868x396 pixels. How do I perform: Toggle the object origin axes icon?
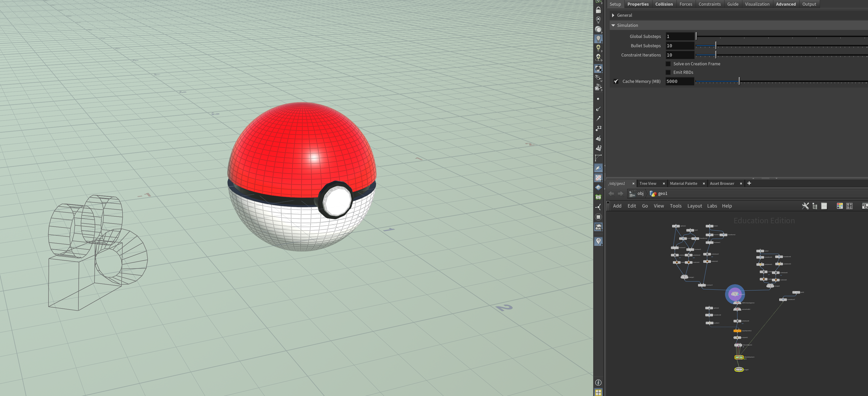598,207
